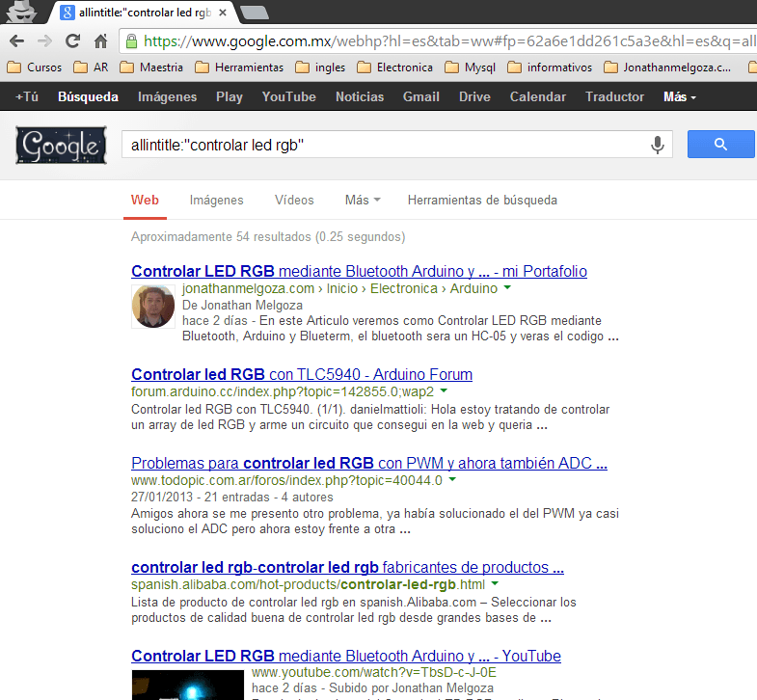Click 'De Jonathan Melgoza' author text
This screenshot has height=700, width=757.
coord(242,305)
